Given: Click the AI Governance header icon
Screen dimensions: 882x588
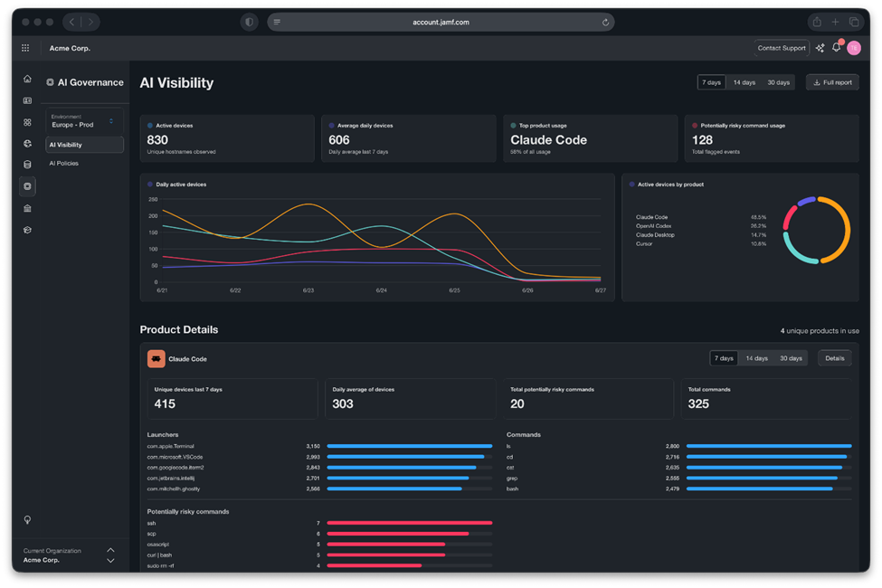Looking at the screenshot, I should coord(50,82).
